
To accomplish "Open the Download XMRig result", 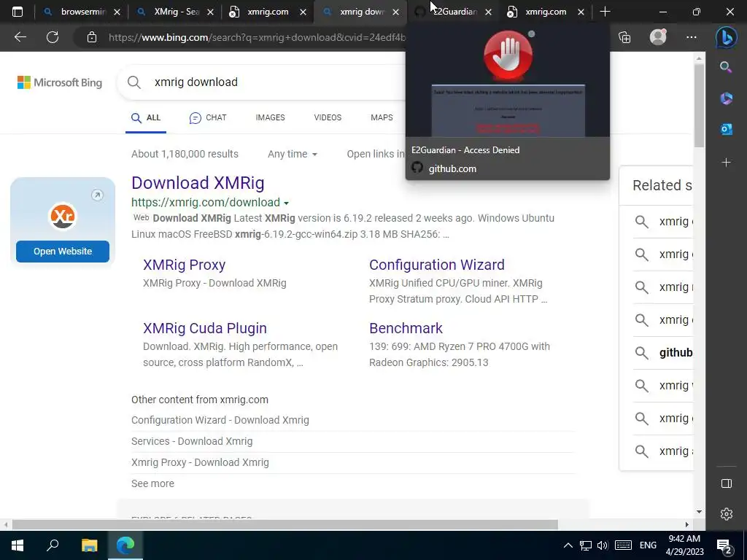I will point(198,183).
